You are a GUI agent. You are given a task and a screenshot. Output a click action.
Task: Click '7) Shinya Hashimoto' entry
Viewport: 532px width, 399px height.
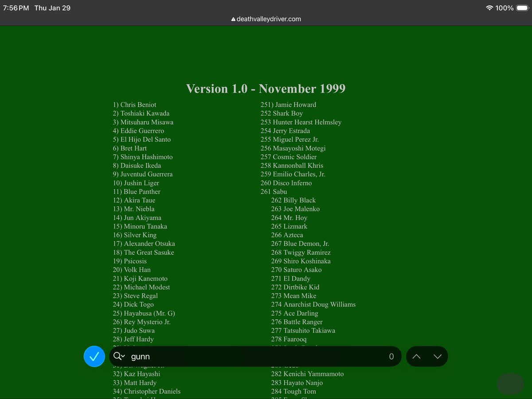pyautogui.click(x=143, y=157)
